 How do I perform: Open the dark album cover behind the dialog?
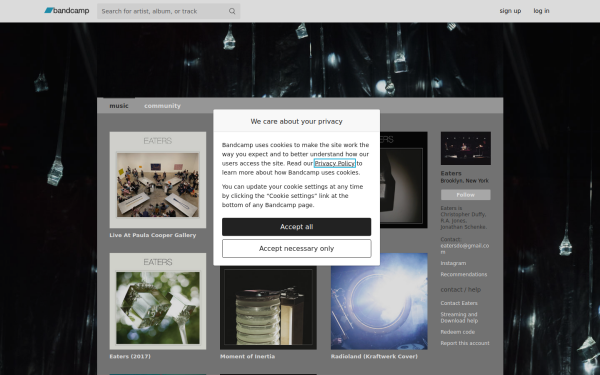(404, 180)
